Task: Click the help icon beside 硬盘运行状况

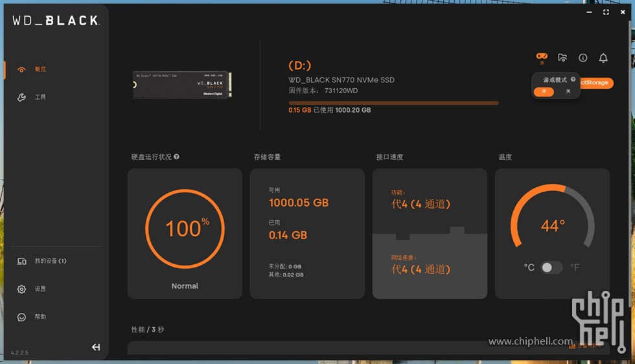Action: click(176, 157)
